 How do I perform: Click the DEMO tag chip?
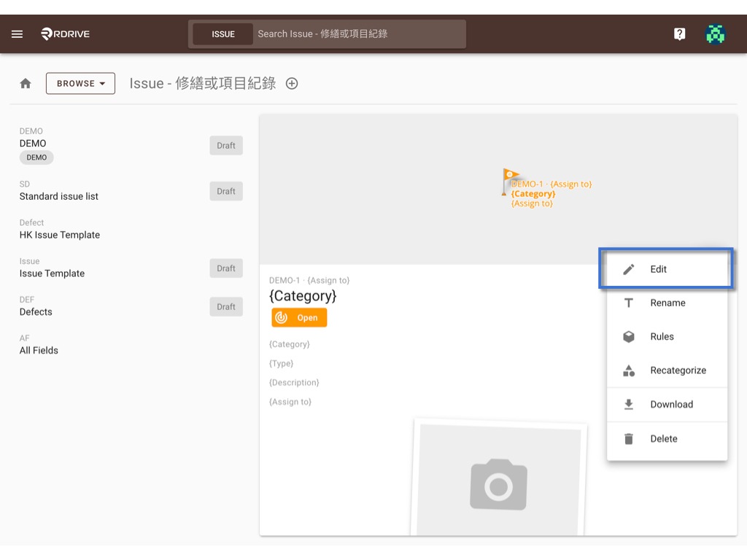point(36,157)
